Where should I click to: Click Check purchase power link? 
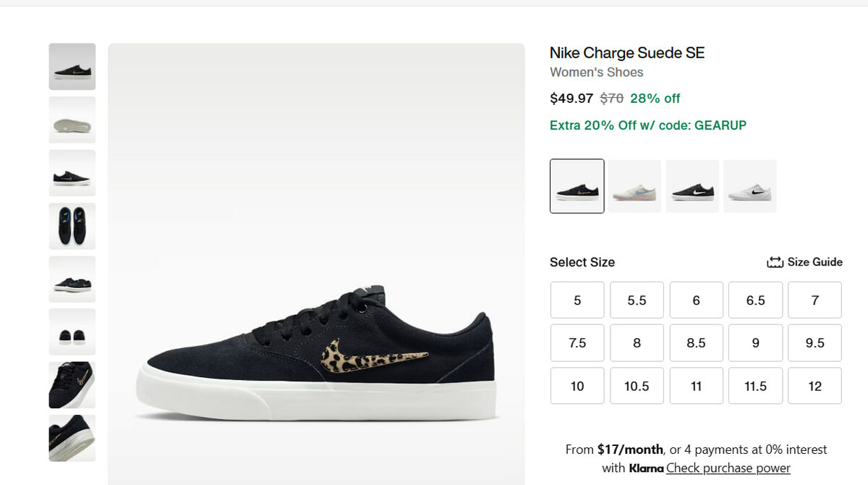pyautogui.click(x=728, y=468)
